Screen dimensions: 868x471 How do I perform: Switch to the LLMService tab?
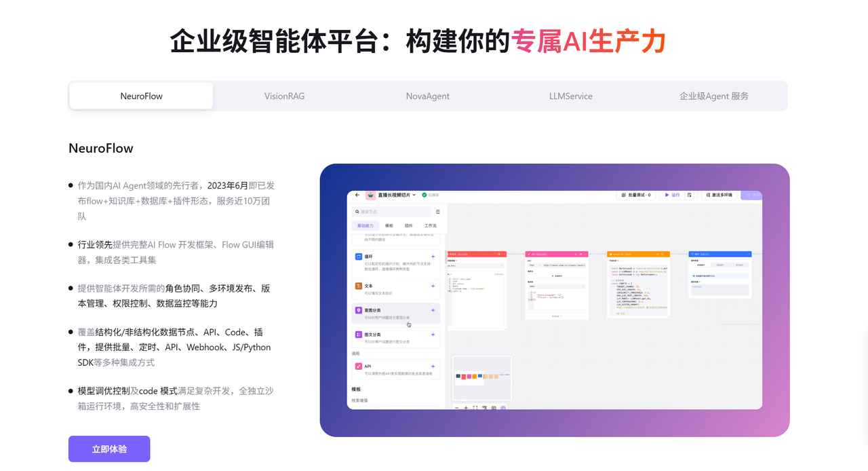pos(571,96)
